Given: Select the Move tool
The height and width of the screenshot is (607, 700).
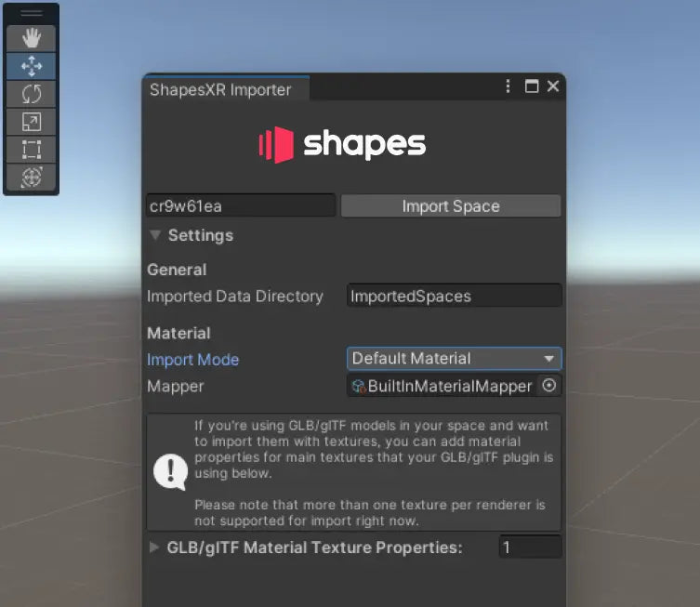Looking at the screenshot, I should tap(32, 67).
